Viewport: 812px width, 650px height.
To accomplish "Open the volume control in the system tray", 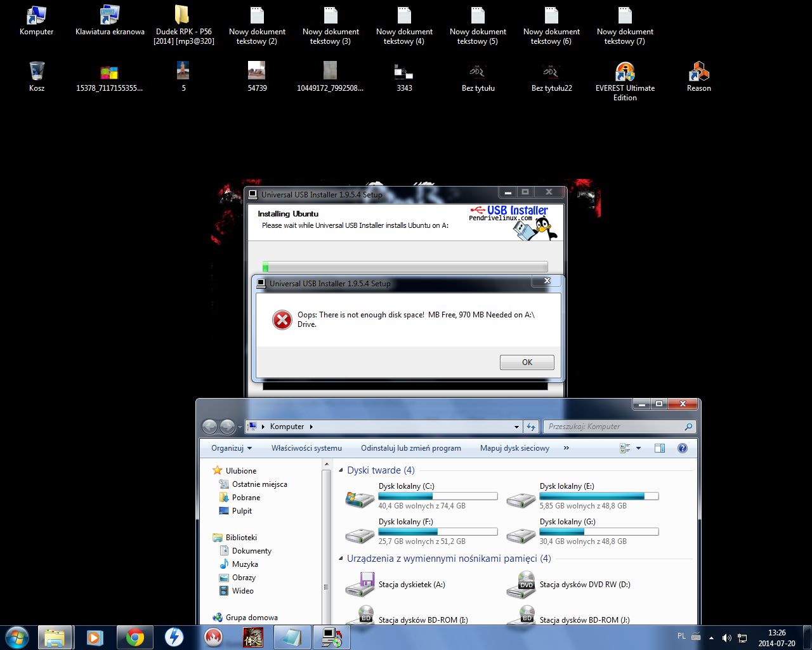I will tap(726, 638).
